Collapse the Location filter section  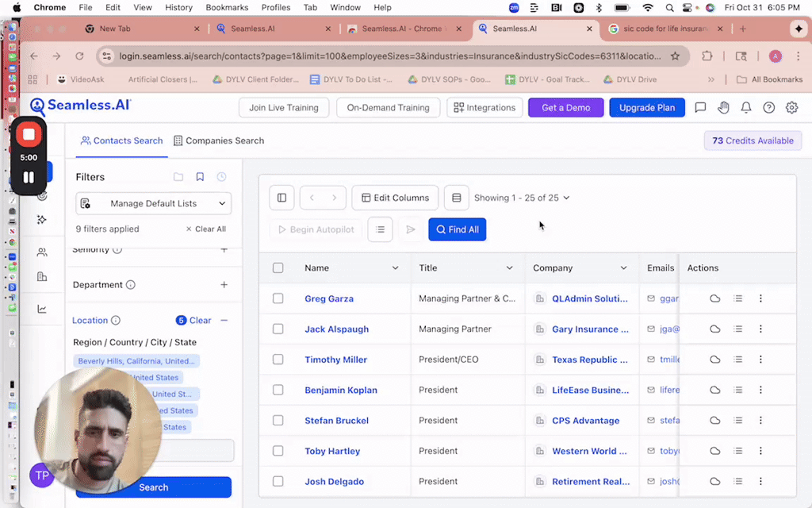[x=224, y=321]
